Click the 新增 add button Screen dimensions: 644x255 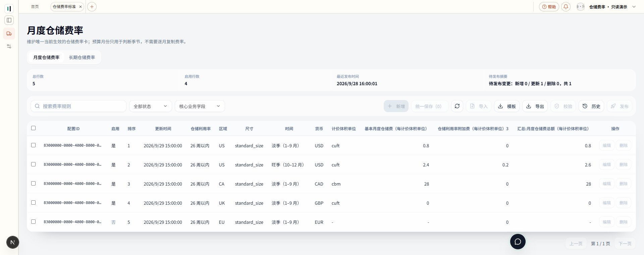tap(396, 106)
